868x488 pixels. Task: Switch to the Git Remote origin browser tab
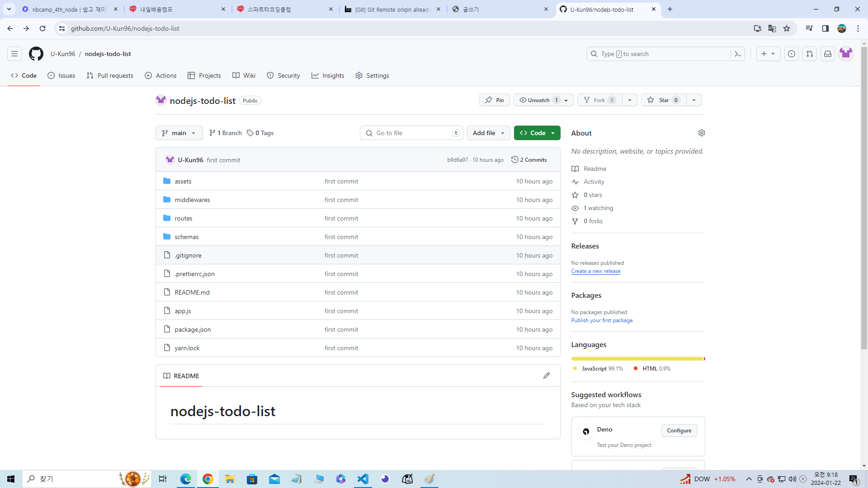[393, 9]
